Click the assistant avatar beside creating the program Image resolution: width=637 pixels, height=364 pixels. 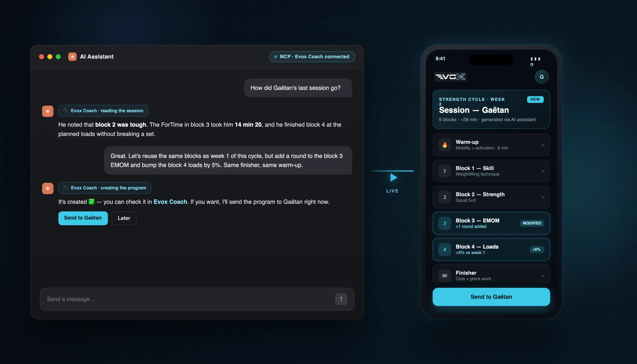pos(48,188)
